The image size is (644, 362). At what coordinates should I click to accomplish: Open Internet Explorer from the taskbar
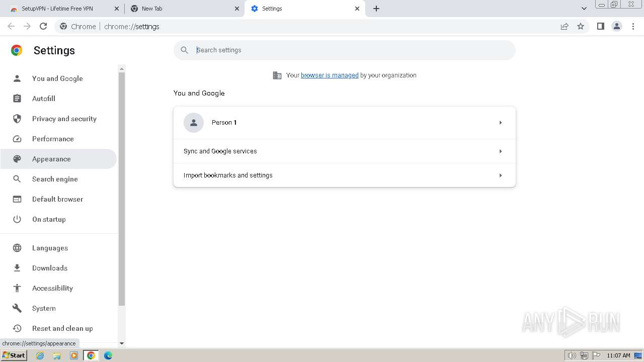(40, 355)
